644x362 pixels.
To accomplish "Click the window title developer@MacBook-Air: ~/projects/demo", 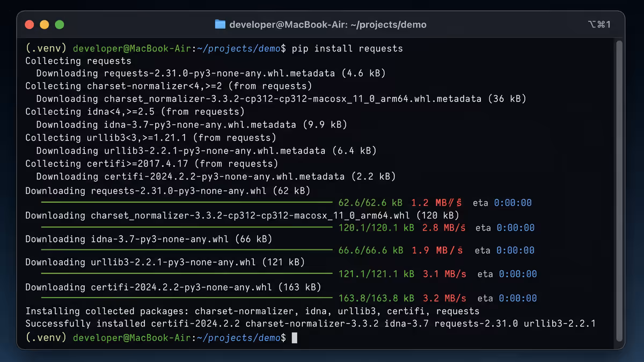I will click(x=328, y=24).
